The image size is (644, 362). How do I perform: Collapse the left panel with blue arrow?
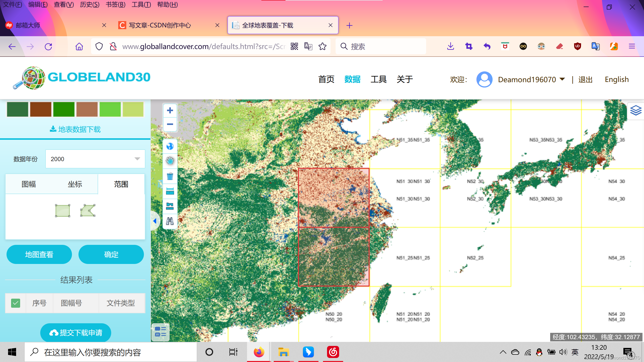(155, 221)
